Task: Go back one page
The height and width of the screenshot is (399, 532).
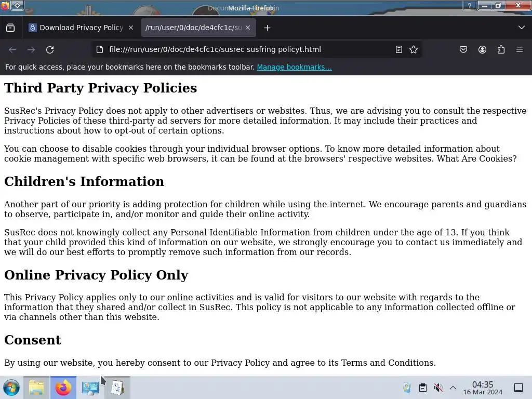Action: pyautogui.click(x=12, y=49)
